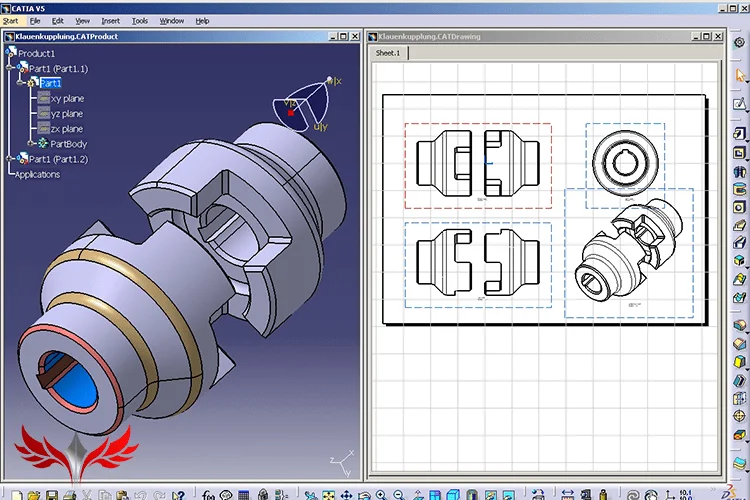Click the Hole tool icon

tap(739, 207)
